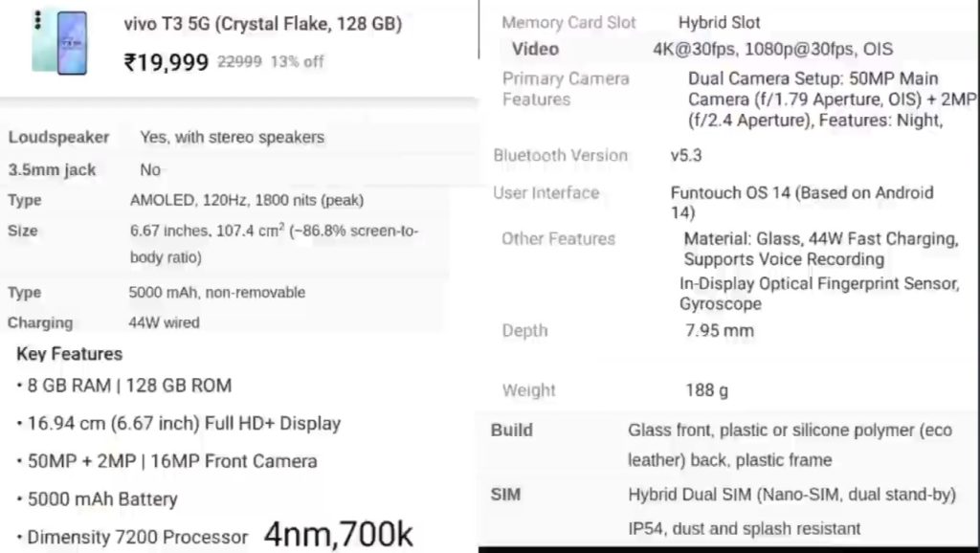This screenshot has height=553, width=980.
Task: Select the Video spec row label
Action: point(535,49)
